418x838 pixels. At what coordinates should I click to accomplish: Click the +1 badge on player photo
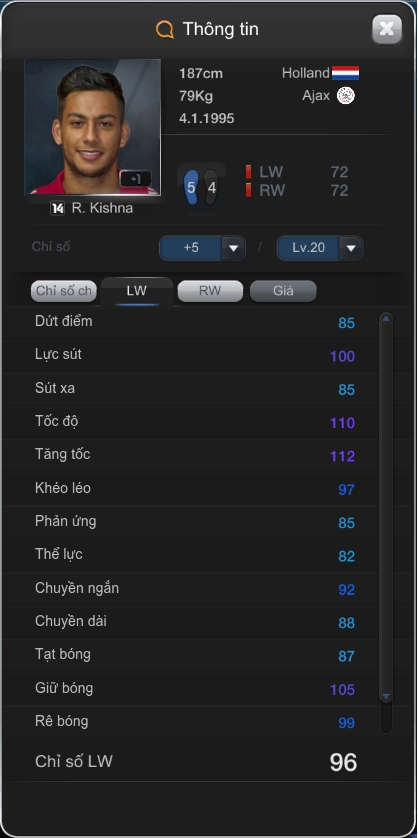point(136,179)
